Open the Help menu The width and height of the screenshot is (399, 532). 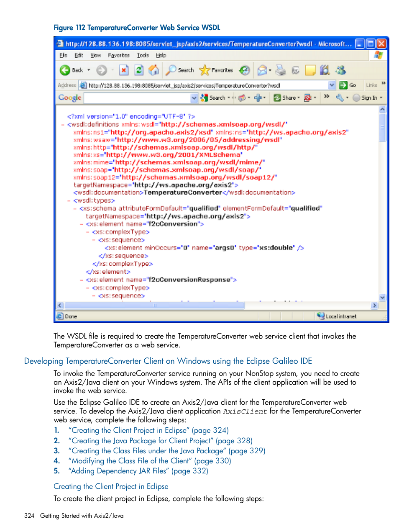(x=161, y=55)
